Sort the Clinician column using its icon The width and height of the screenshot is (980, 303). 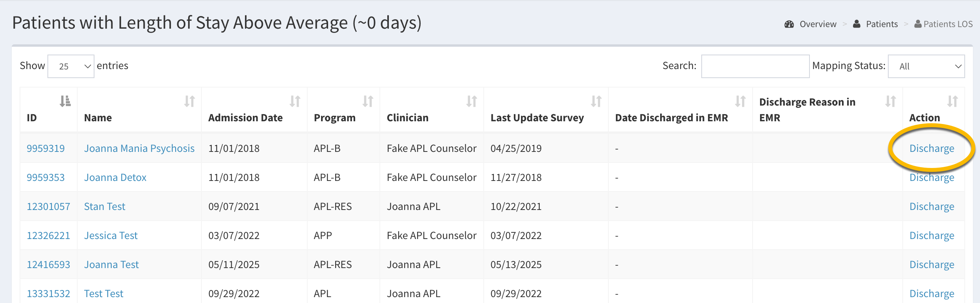click(x=472, y=101)
